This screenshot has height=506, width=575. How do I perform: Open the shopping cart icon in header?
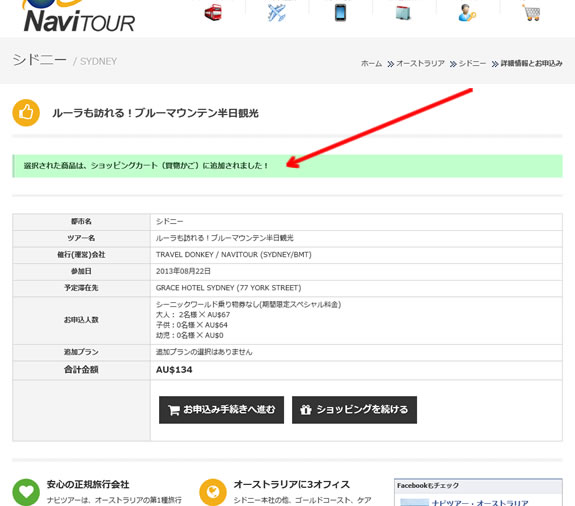(531, 13)
